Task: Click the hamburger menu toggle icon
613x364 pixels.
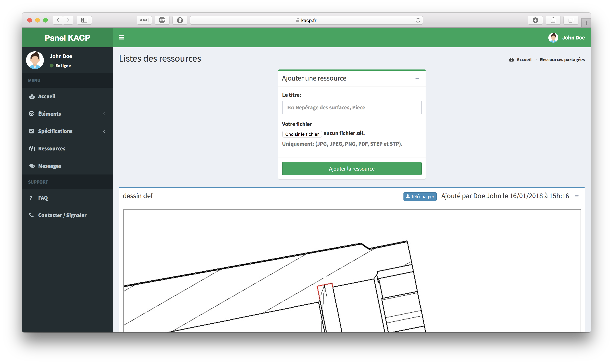Action: tap(121, 38)
